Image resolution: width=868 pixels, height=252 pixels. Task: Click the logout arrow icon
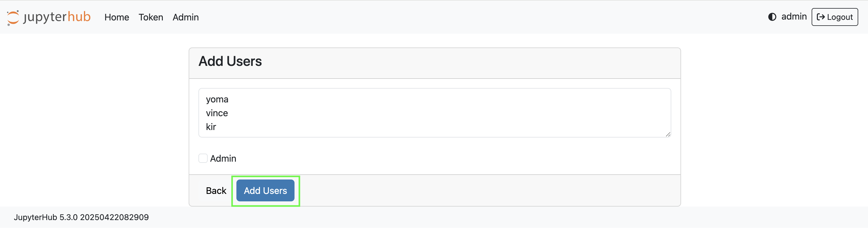click(x=821, y=17)
